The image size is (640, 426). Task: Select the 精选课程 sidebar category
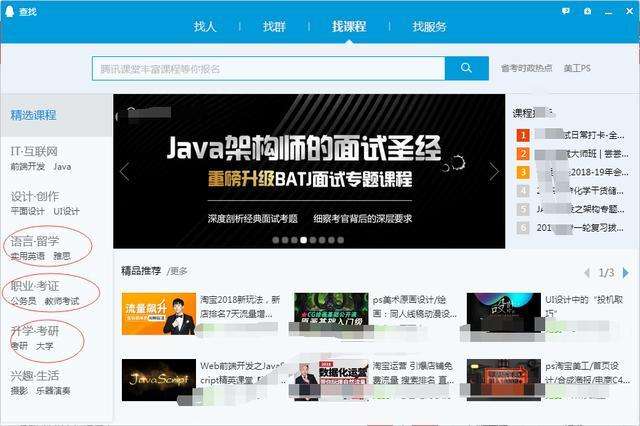[33, 115]
